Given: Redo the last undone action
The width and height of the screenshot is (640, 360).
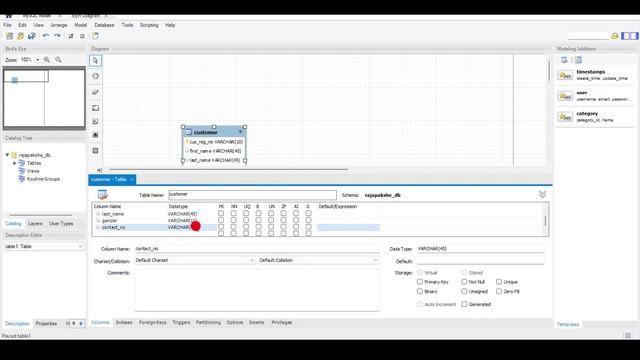Looking at the screenshot, I should pyautogui.click(x=58, y=36).
